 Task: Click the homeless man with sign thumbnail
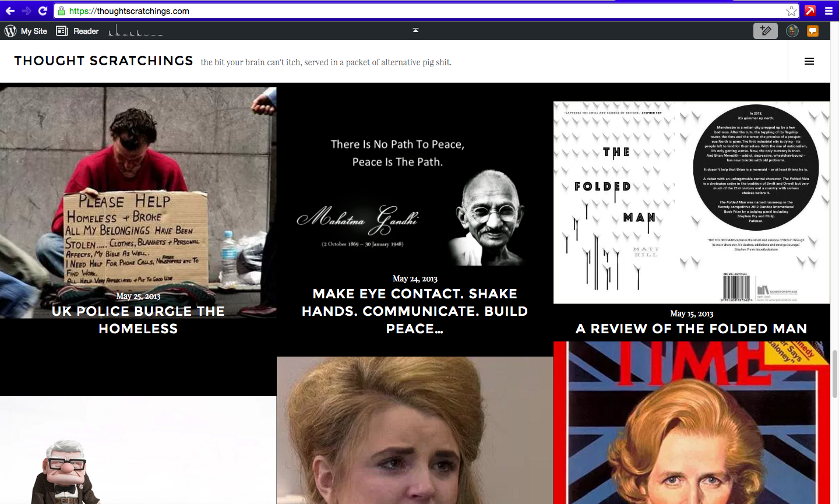(138, 203)
